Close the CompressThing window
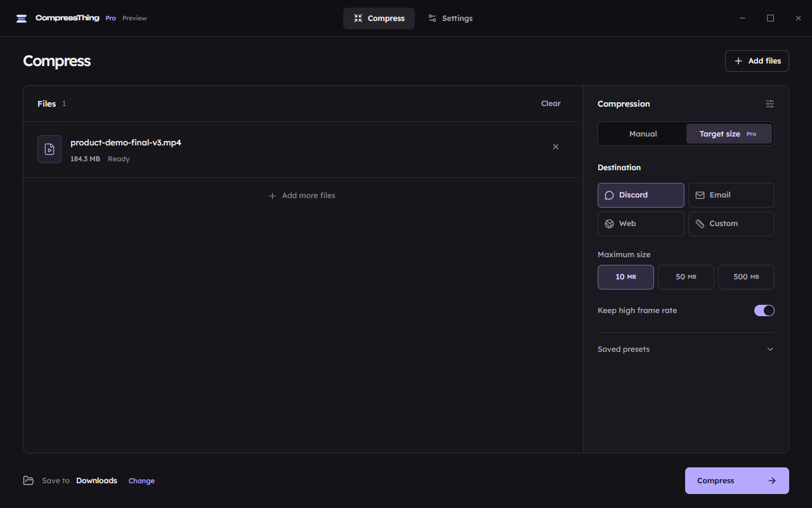The height and width of the screenshot is (508, 812). pos(798,18)
